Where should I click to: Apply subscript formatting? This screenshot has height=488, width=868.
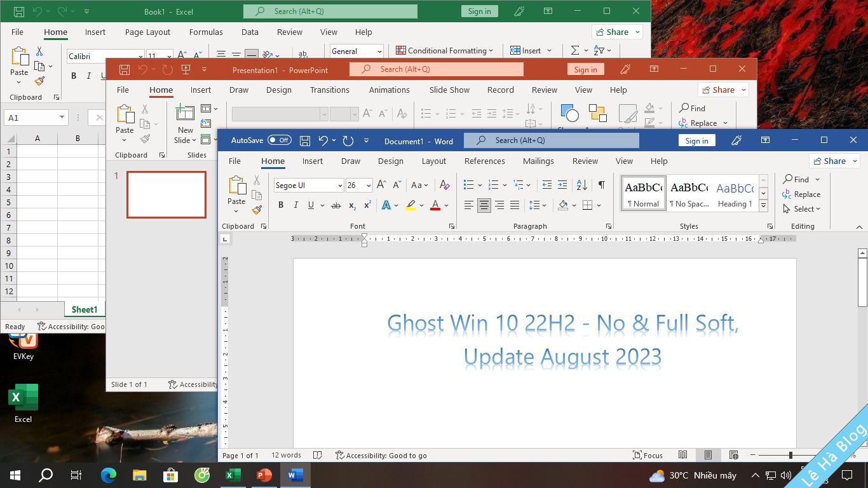[351, 205]
